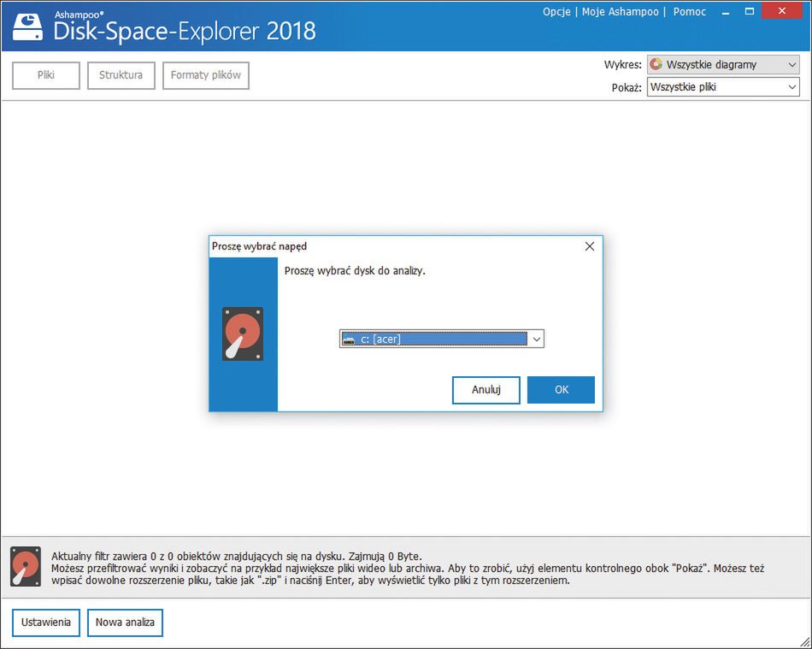The height and width of the screenshot is (649, 812).
Task: Click the Disk-Space-Explorer 2018 title text
Action: pyautogui.click(x=185, y=32)
